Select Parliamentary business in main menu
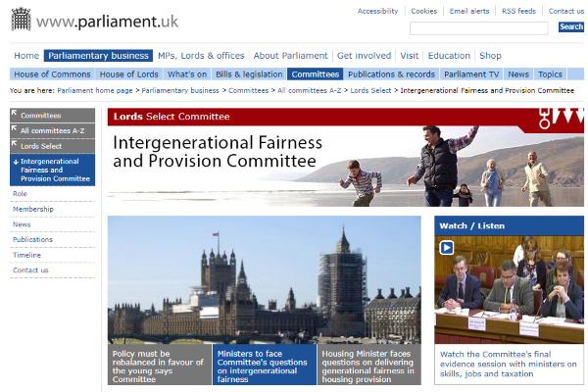The width and height of the screenshot is (588, 392). pos(98,56)
